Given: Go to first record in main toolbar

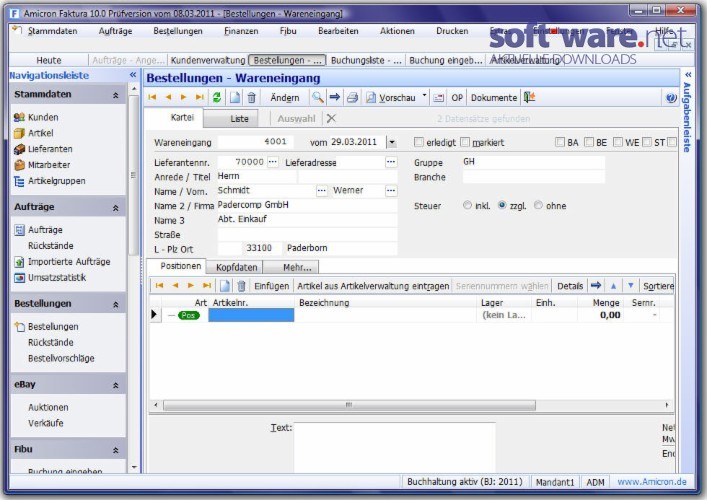Looking at the screenshot, I should [152, 97].
